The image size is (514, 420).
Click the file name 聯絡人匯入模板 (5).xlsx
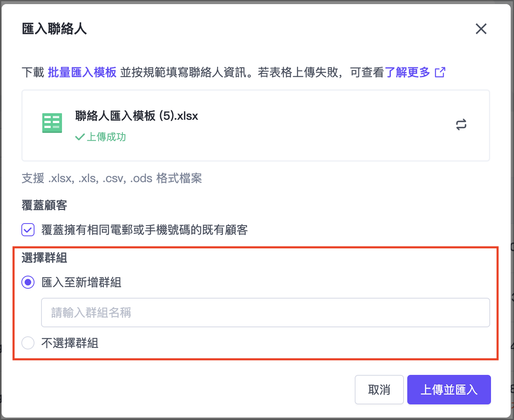136,116
